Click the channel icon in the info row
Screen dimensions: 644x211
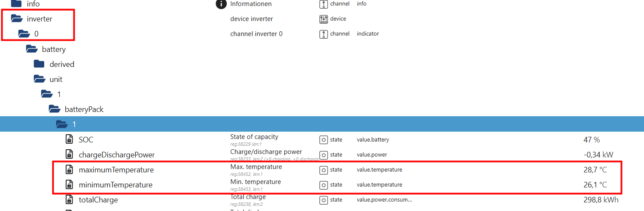tap(324, 4)
